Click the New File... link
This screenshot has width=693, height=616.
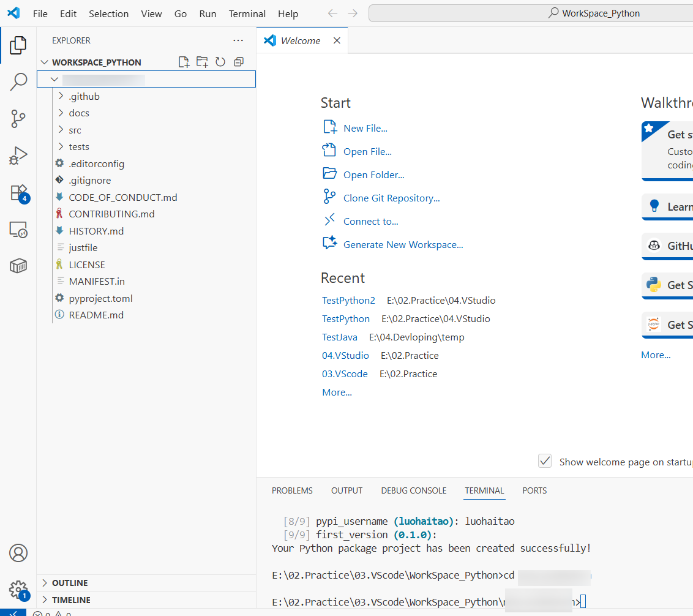[365, 128]
